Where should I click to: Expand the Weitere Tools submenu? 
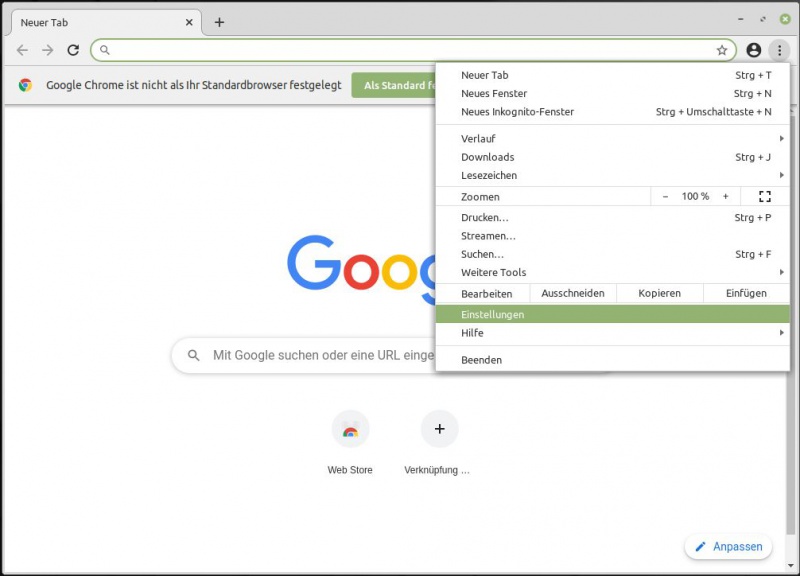click(612, 272)
